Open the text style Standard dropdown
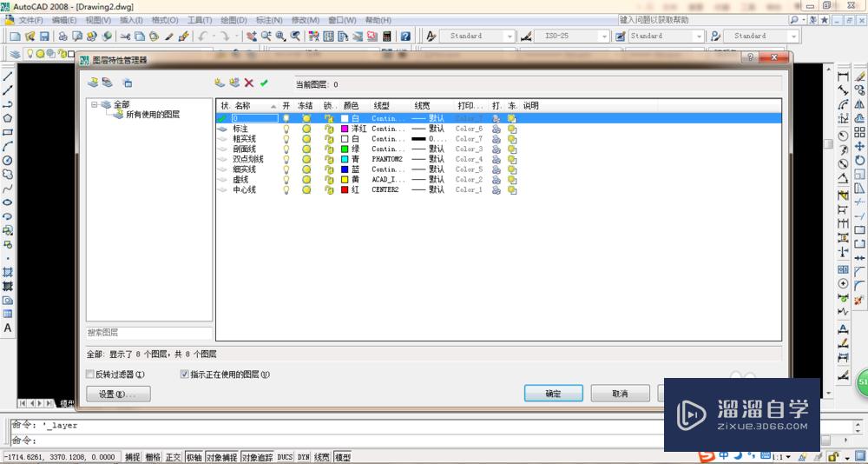The width and height of the screenshot is (868, 464). pos(510,36)
